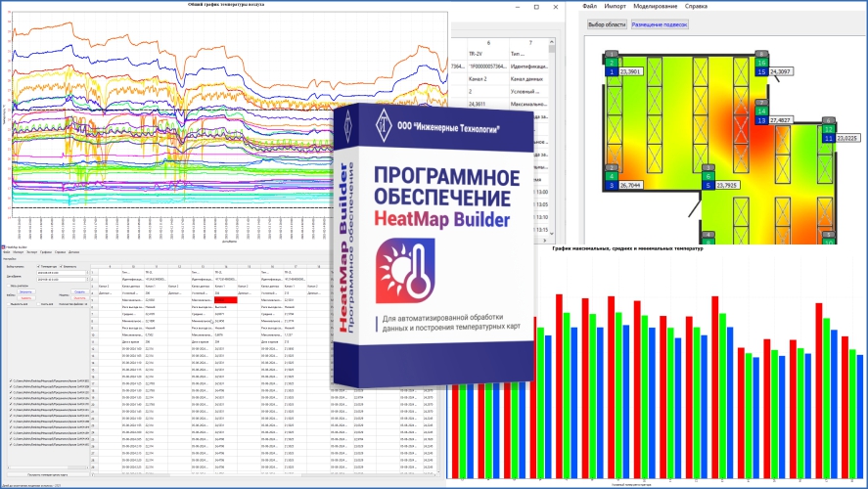868x489 pixels.
Task: Click the blue Создать model button
Action: pos(79,291)
